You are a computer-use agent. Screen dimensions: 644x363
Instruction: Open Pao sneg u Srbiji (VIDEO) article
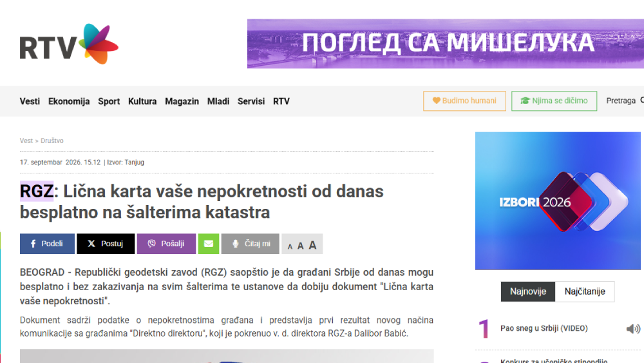click(544, 328)
